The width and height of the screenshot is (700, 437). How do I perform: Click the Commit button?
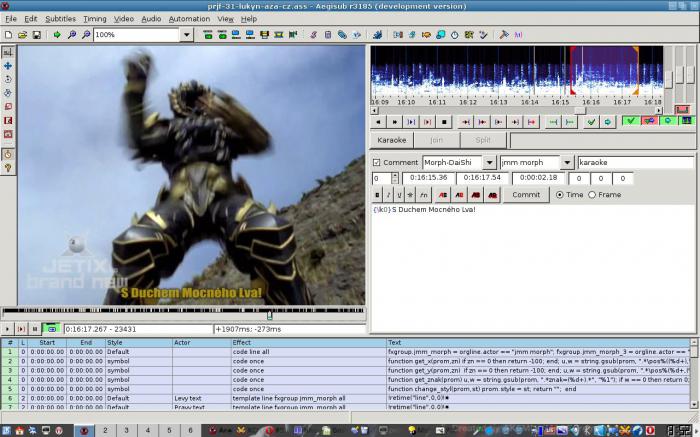coord(526,195)
